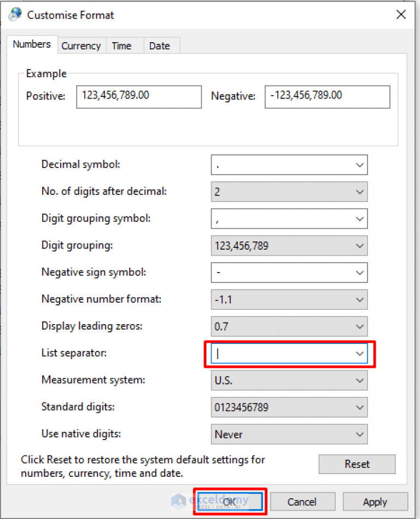Click the OK button
Image resolution: width=420 pixels, height=519 pixels.
point(230,501)
